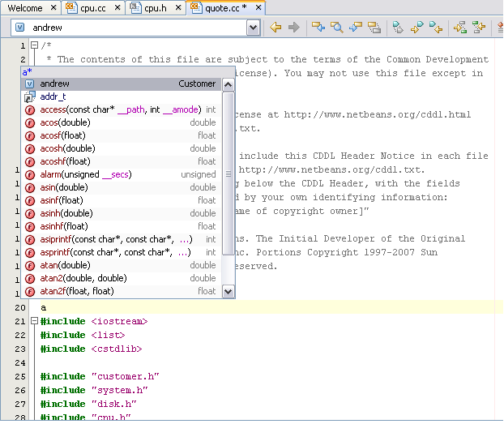504x424 pixels.
Task: Click function icon beside atan2f
Action: point(30,292)
